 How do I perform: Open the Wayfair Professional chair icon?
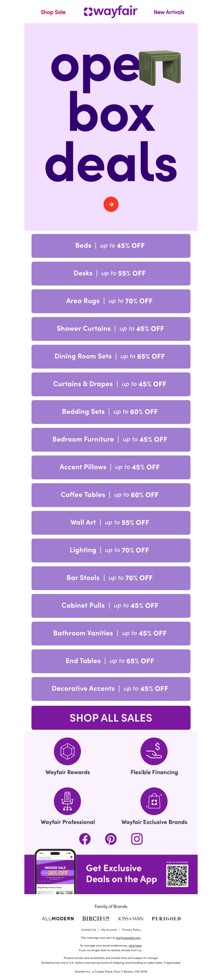(68, 801)
